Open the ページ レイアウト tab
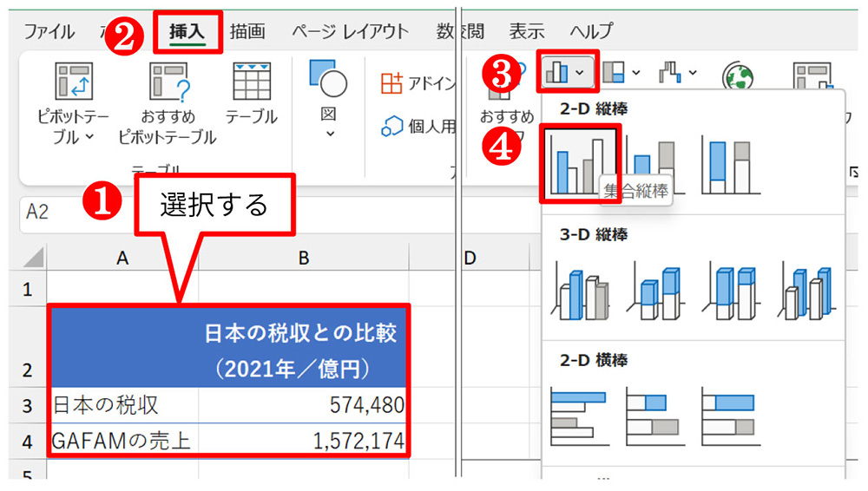Viewport: 868px width, 491px height. click(x=351, y=31)
